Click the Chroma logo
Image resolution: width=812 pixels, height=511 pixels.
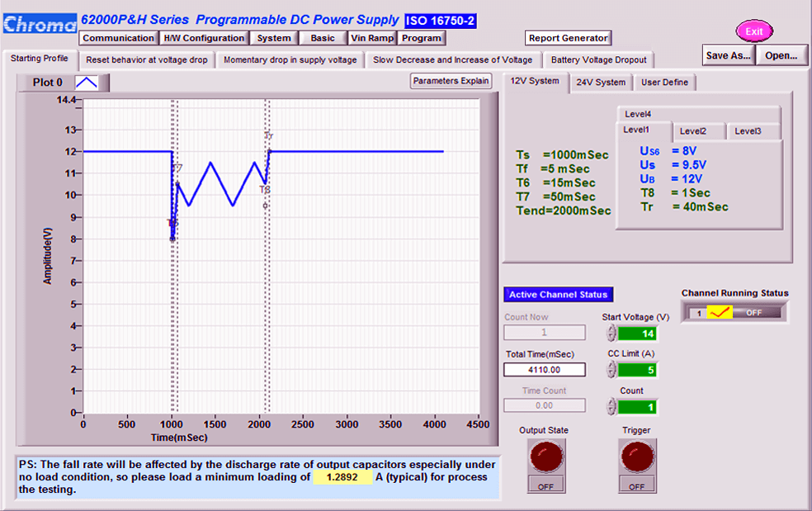pos(39,24)
